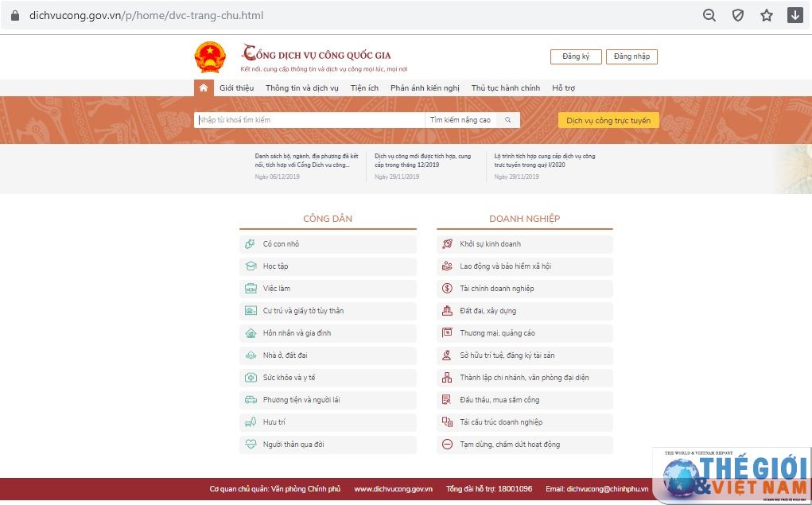Image resolution: width=812 pixels, height=505 pixels.
Task: Click the national emblem logo
Action: [x=210, y=57]
